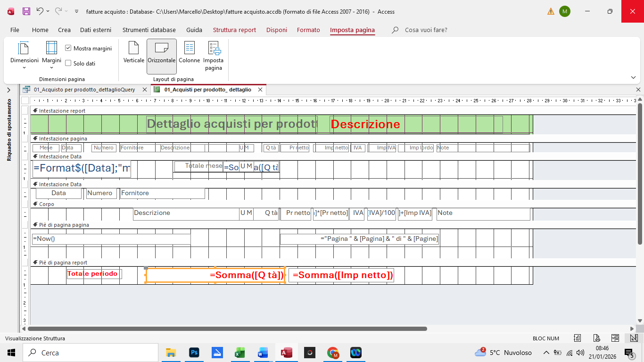Select Verticale page orientation
This screenshot has width=644, height=362.
133,52
